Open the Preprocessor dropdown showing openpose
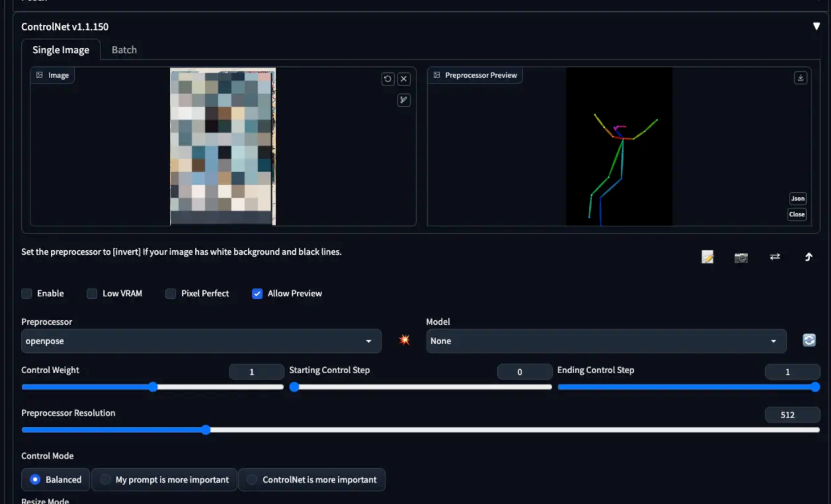The height and width of the screenshot is (504, 831). (x=201, y=341)
